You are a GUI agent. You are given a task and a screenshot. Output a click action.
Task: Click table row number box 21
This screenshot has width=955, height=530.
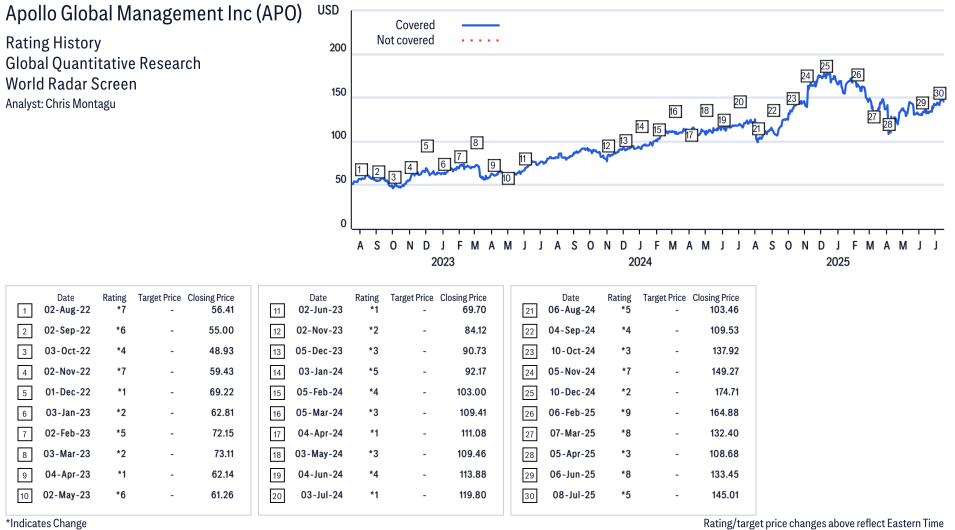click(x=530, y=311)
